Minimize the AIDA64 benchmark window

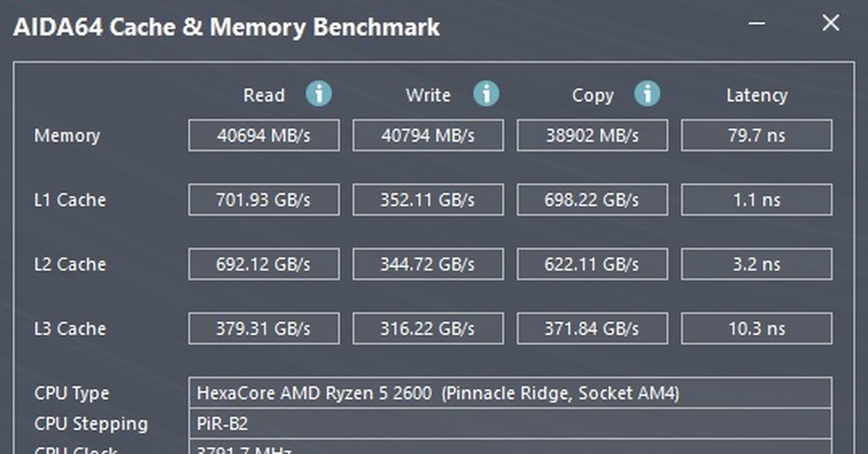coord(757,24)
